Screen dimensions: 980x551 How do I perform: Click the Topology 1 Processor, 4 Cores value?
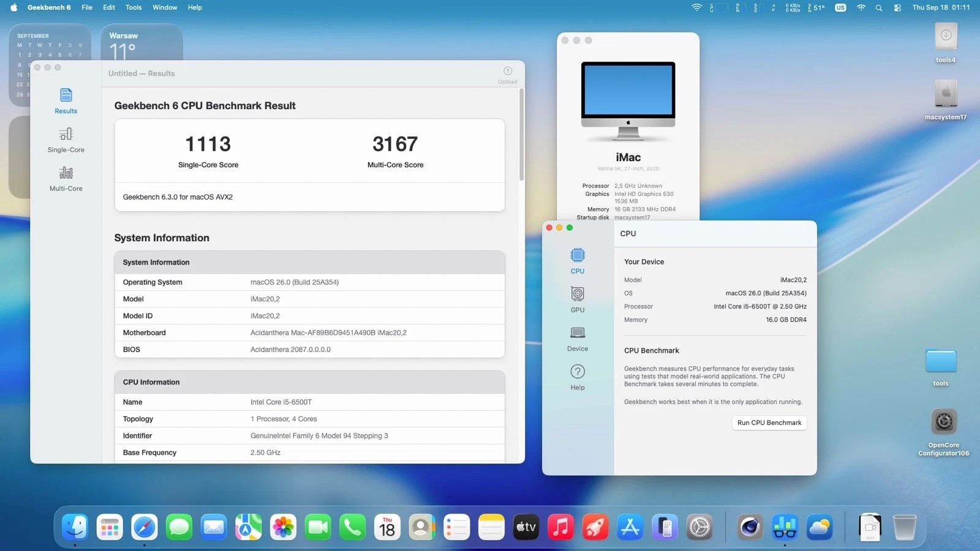(x=284, y=419)
